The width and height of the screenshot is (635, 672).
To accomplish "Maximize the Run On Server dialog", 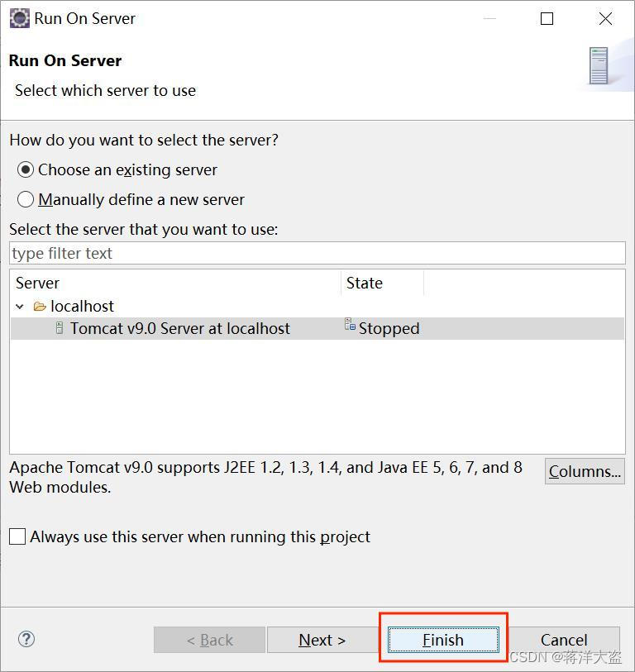I will (x=547, y=18).
